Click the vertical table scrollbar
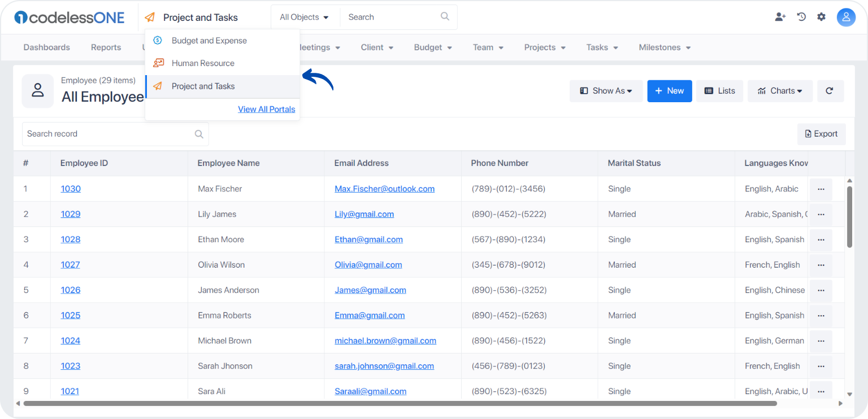Screen dimensions: 868x419 tap(849, 217)
